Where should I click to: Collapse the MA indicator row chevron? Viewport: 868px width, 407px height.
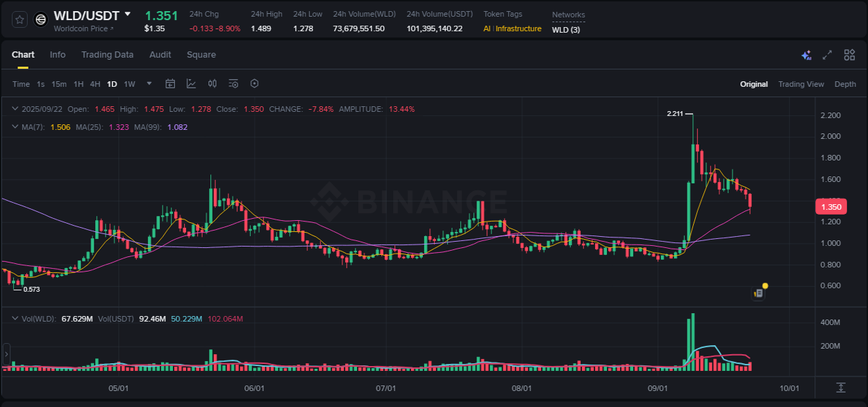click(14, 127)
